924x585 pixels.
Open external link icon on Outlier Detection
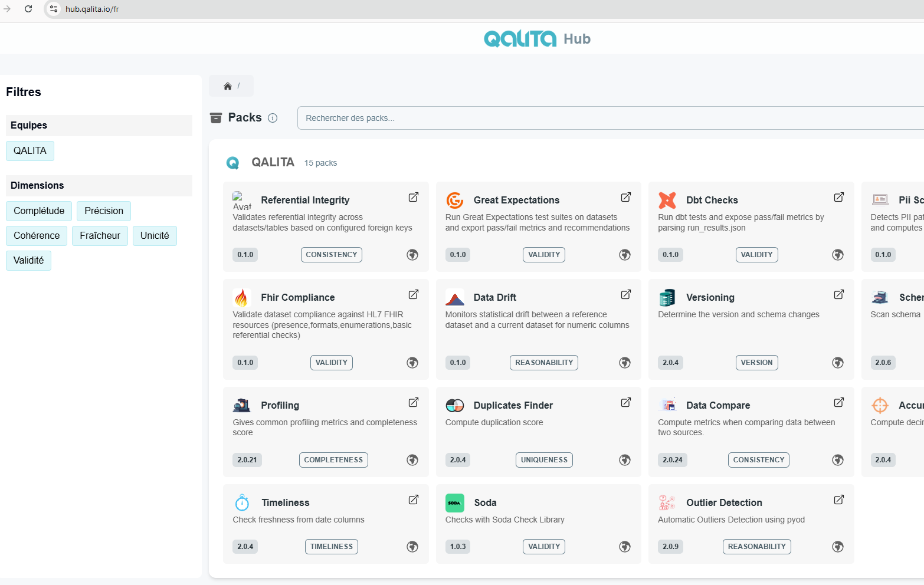click(838, 499)
